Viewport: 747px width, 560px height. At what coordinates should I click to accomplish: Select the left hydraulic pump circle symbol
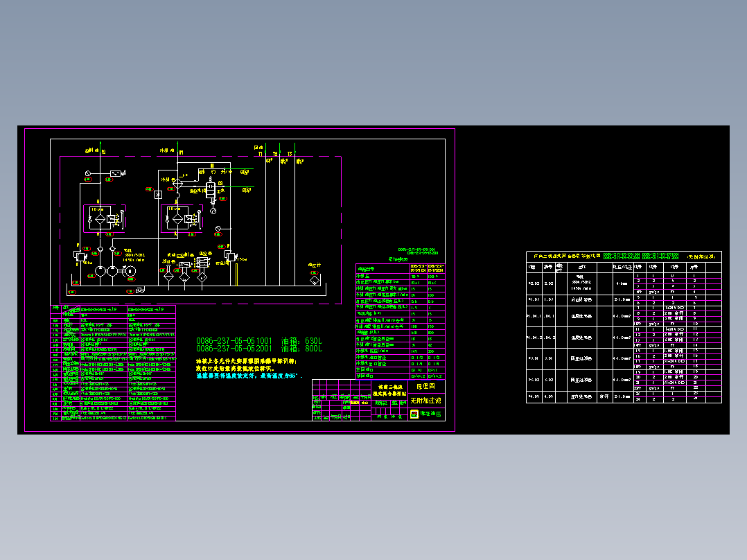[x=100, y=271]
